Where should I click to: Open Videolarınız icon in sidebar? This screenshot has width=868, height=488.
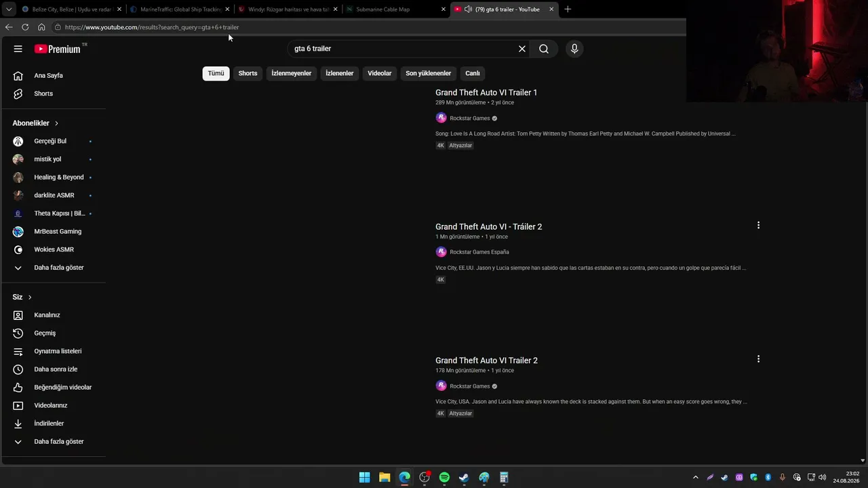[18, 405]
